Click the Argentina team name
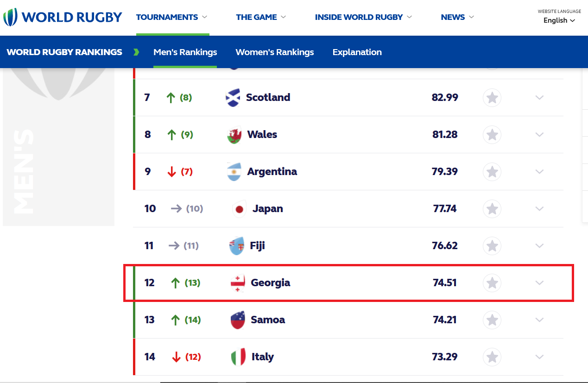The width and height of the screenshot is (588, 383). [272, 172]
